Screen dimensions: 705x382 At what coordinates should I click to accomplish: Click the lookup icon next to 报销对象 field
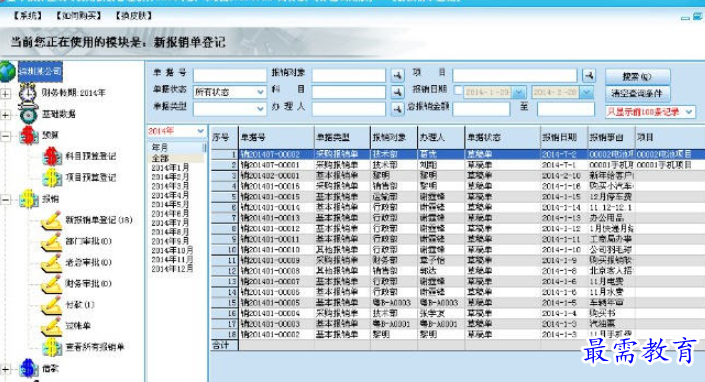coord(397,75)
